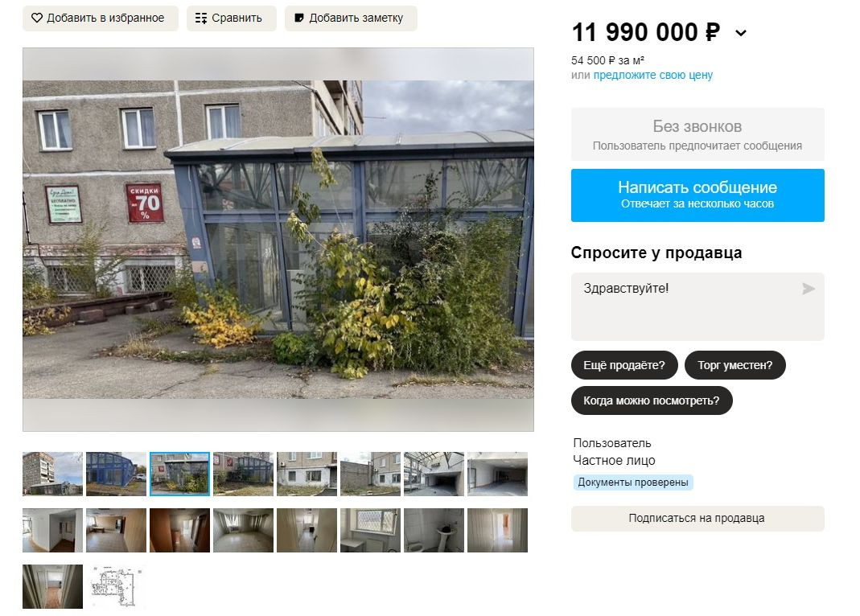Click into the Здравствуйте! message field
Viewport: 860px width, 616px height.
[x=697, y=307]
